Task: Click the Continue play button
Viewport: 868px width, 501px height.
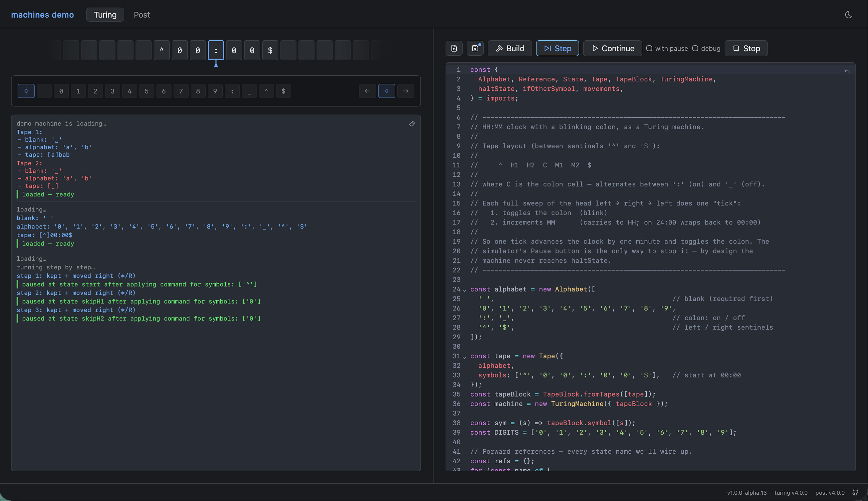Action: click(x=613, y=48)
